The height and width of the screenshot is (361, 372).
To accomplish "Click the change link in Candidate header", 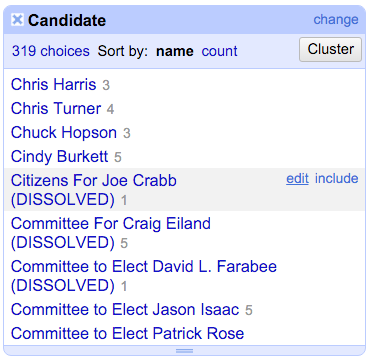I will point(336,19).
